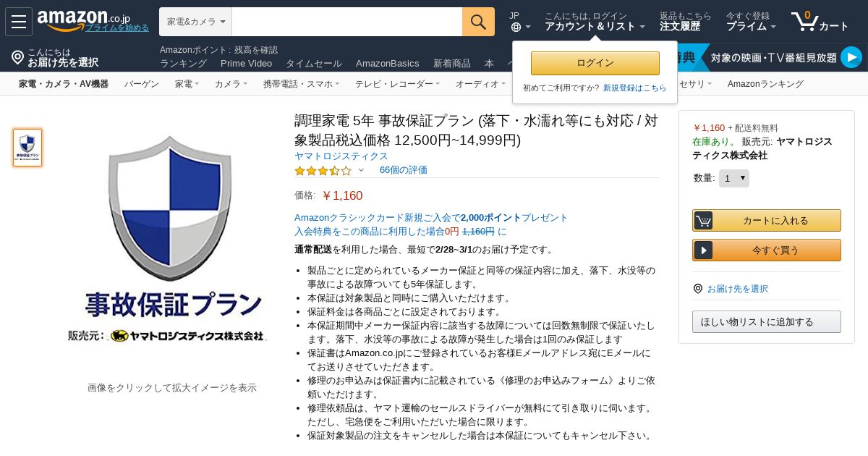Click the search text field
868x456 pixels.
pos(347,22)
